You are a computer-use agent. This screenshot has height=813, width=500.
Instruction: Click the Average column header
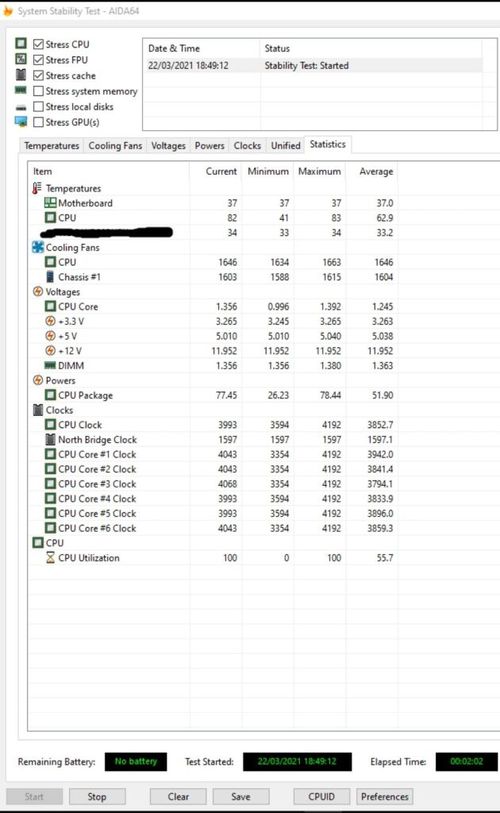372,171
